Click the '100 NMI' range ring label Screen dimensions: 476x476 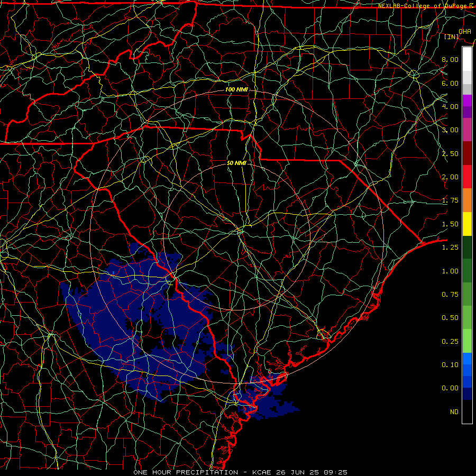click(x=236, y=89)
